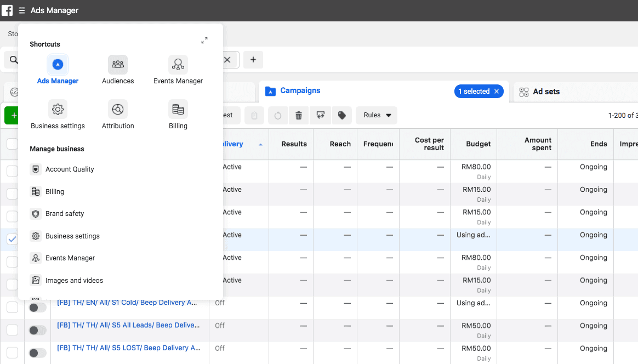The image size is (638, 364).
Task: Expand the Shortcuts panel with the diagonal arrow
Action: [x=204, y=40]
